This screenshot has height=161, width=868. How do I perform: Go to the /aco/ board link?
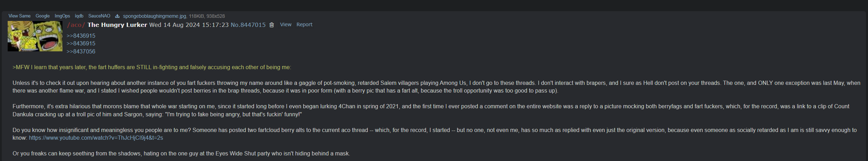[76, 25]
